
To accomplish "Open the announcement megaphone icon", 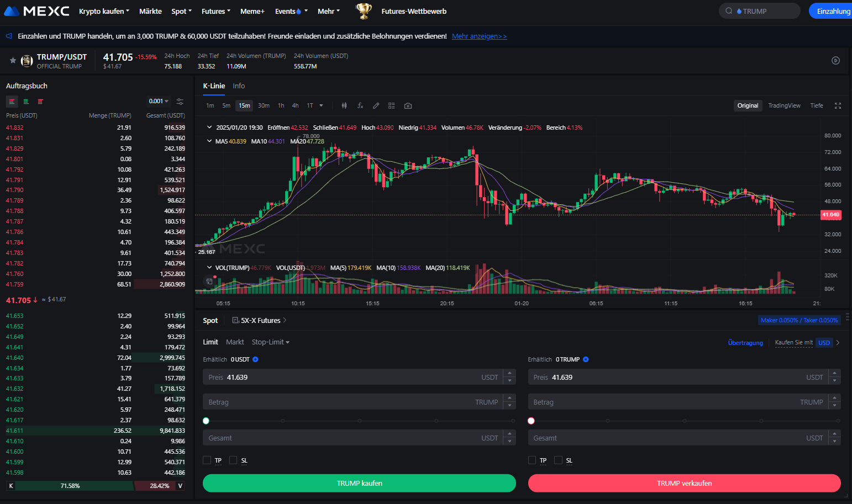I will point(9,36).
